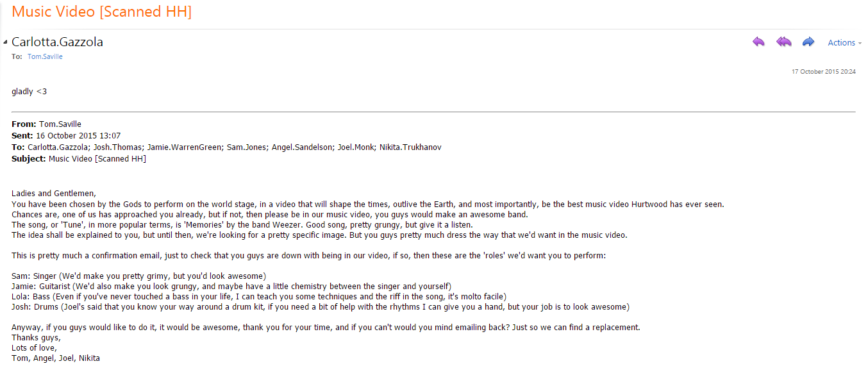Collapse the message using the triangle beside Carlotta.Gazzola
Screen dimensions: 868x375
pyautogui.click(x=5, y=42)
